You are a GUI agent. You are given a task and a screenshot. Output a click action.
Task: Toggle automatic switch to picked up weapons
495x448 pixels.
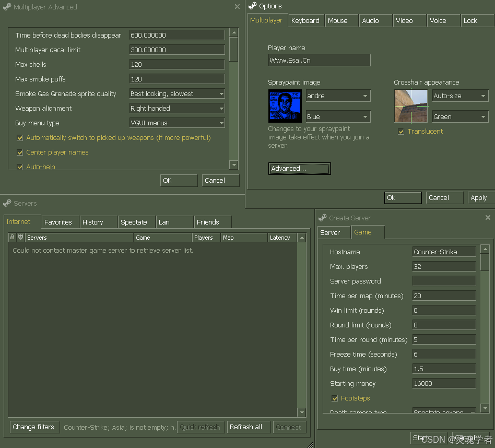(20, 138)
